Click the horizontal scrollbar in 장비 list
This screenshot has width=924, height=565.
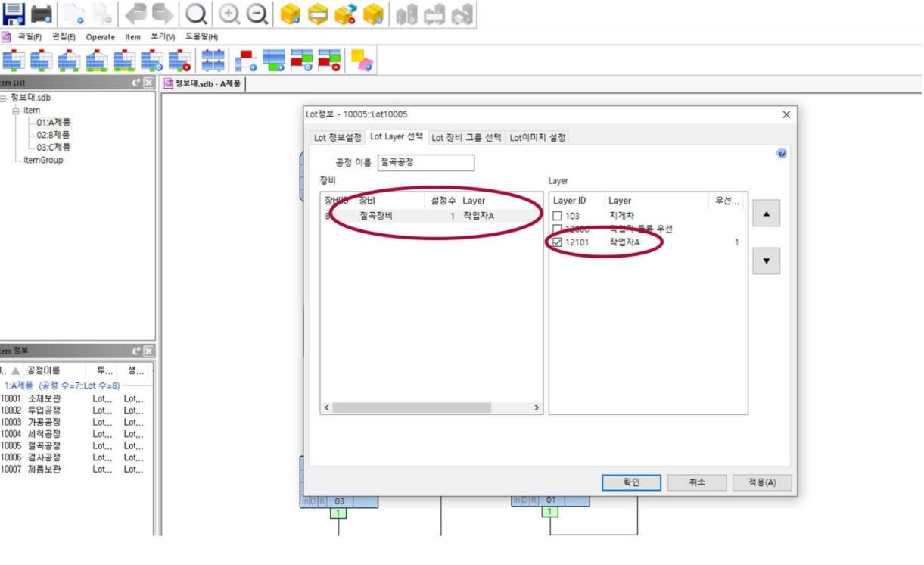(x=431, y=407)
